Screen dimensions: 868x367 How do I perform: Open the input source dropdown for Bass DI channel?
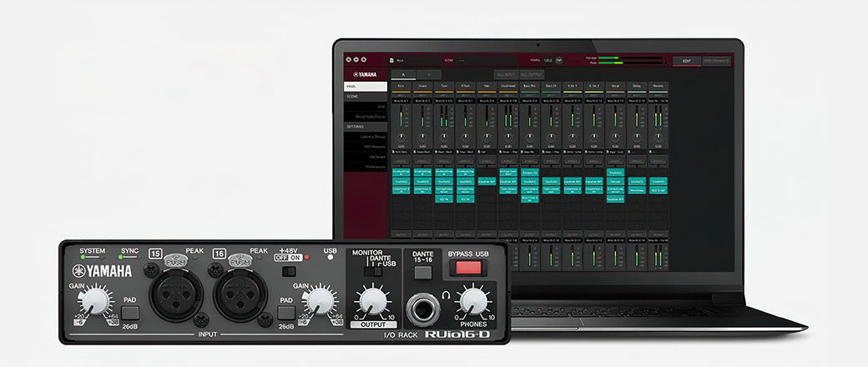tap(552, 101)
